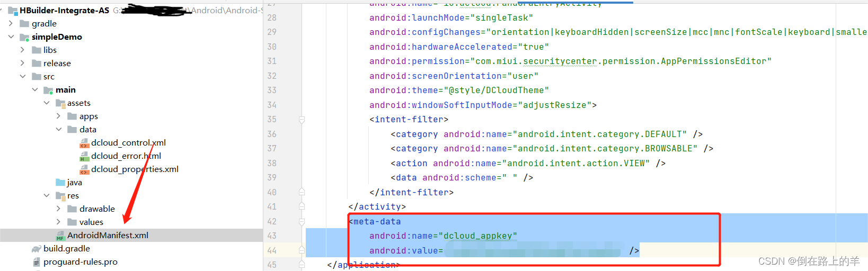Click the gradle folder icon

[24, 23]
